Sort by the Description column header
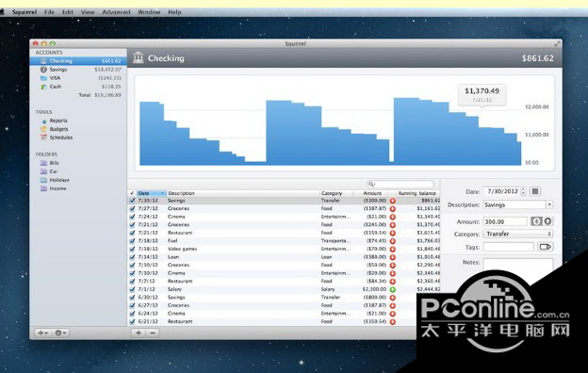The image size is (588, 373). [x=242, y=193]
